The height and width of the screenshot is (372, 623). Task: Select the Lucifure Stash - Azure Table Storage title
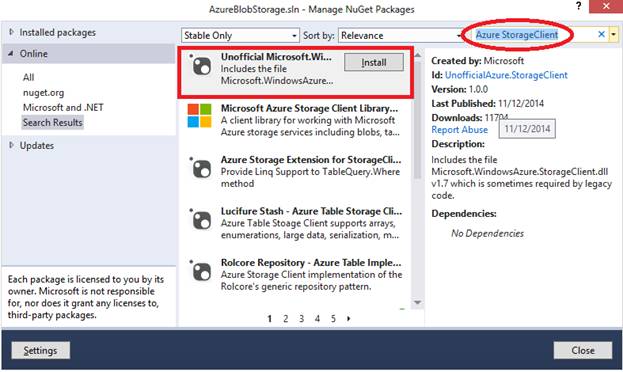tap(311, 211)
